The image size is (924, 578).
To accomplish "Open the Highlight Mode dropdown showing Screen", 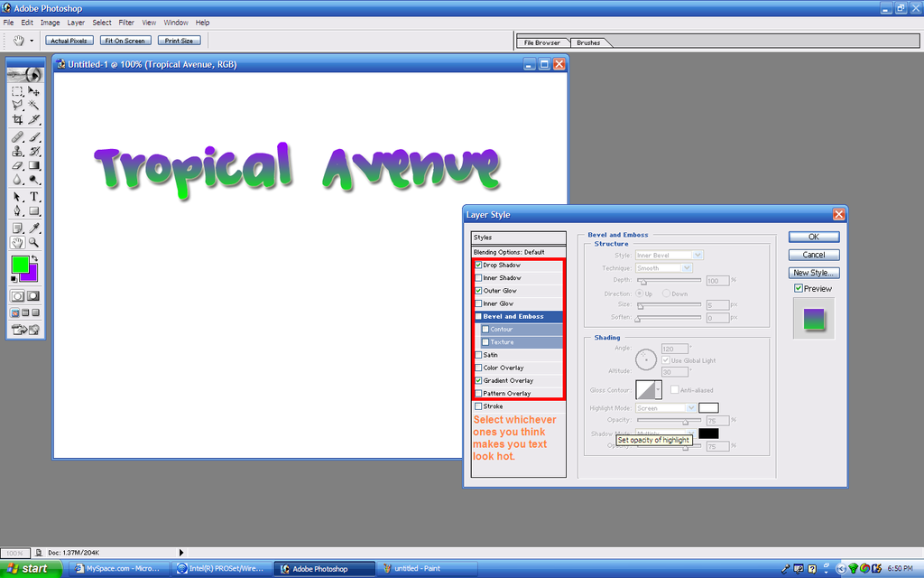I will pyautogui.click(x=665, y=408).
